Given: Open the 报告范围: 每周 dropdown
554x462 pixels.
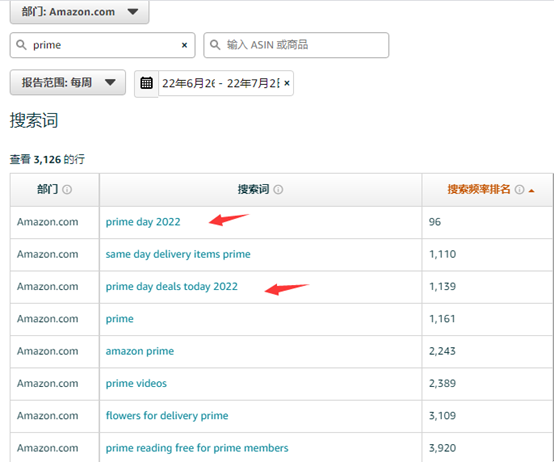Looking at the screenshot, I should pos(67,82).
